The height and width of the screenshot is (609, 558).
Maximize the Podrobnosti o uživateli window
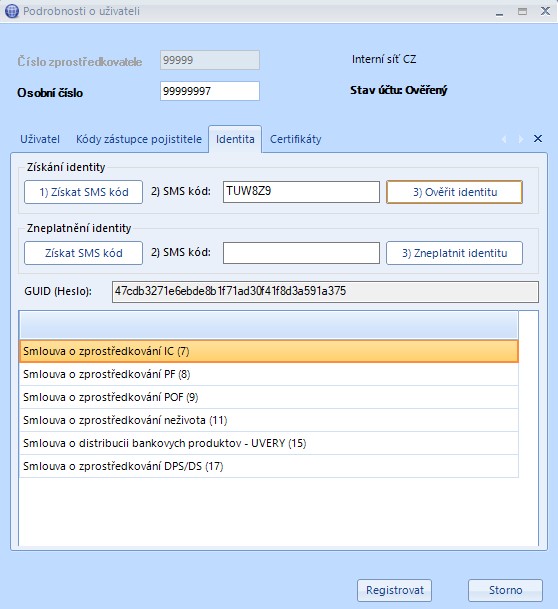pyautogui.click(x=523, y=11)
